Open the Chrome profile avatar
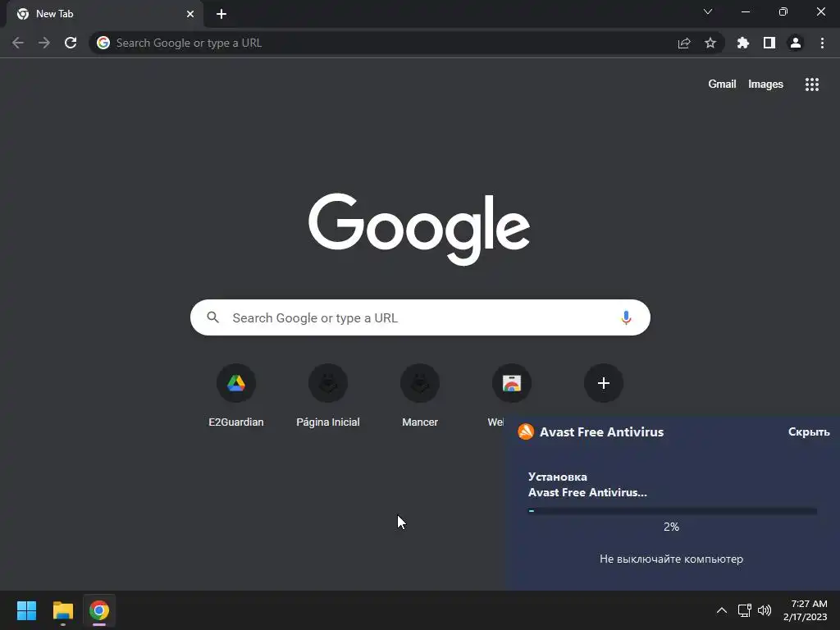Viewport: 840px width, 630px height. (x=796, y=43)
